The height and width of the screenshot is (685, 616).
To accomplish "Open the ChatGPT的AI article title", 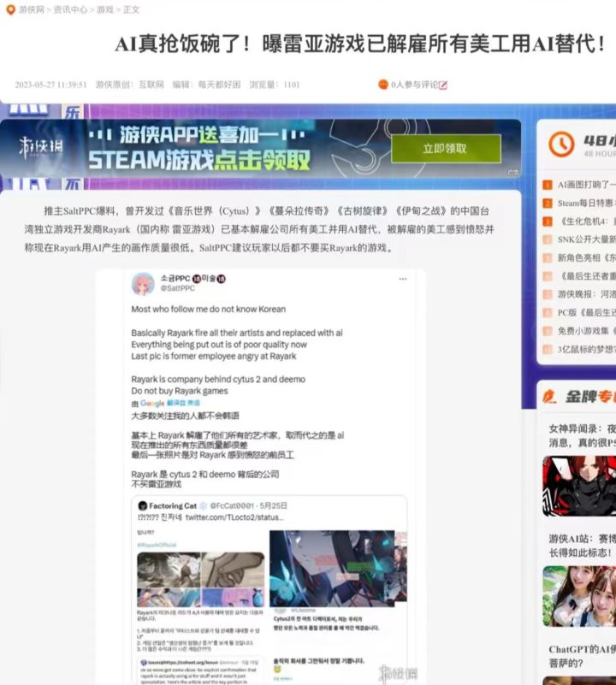I will pyautogui.click(x=583, y=656).
